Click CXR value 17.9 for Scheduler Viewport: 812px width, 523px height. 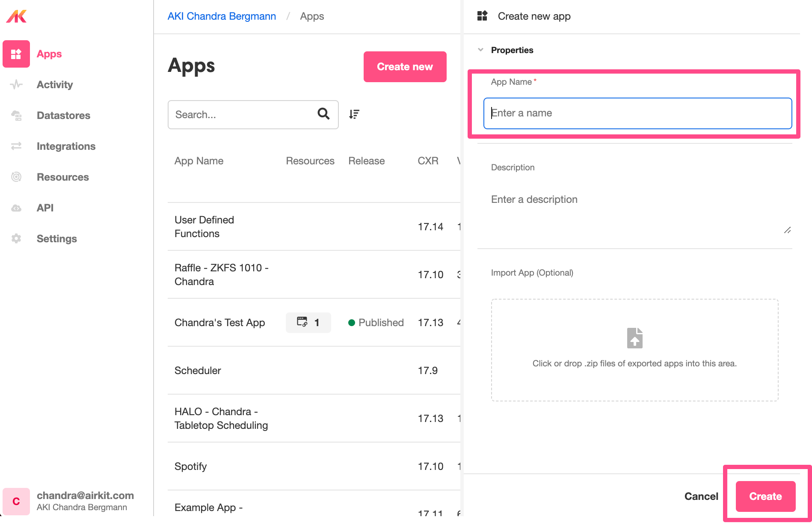pos(428,371)
